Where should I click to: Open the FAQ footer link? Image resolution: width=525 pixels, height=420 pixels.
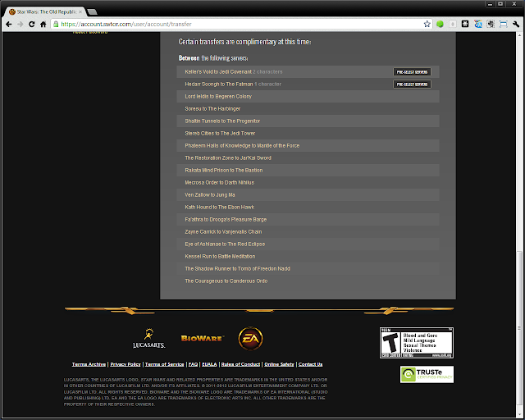pos(193,364)
